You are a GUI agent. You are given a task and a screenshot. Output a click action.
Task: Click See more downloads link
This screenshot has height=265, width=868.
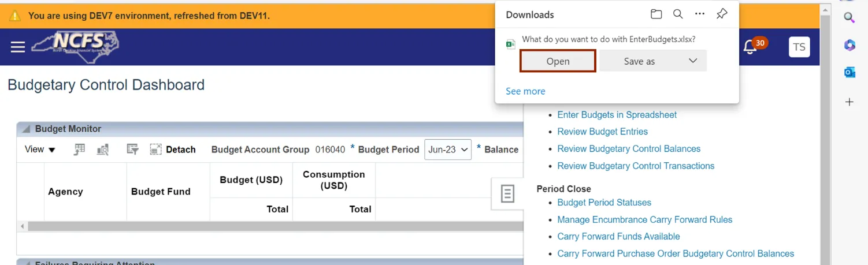pyautogui.click(x=525, y=91)
